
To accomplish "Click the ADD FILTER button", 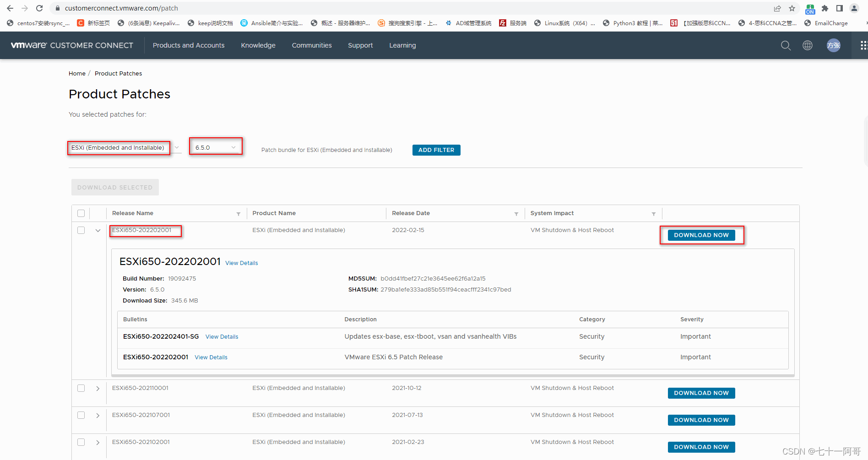I will pos(436,150).
